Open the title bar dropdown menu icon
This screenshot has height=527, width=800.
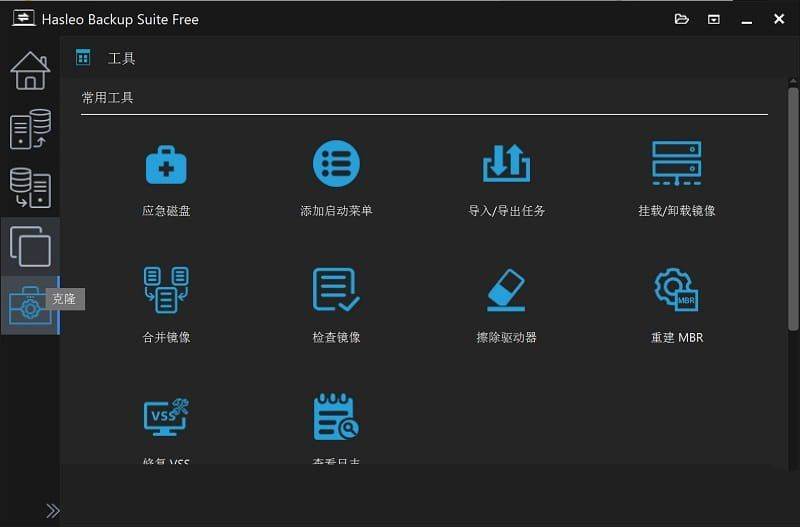[713, 19]
